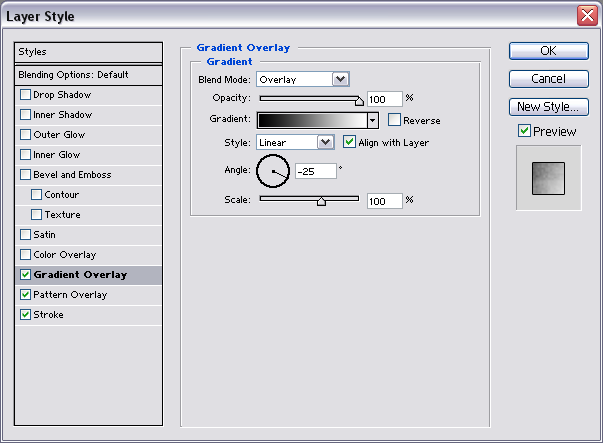Screen dimensions: 603x443
Task: Open Blending Options: Default
Action: [88, 75]
